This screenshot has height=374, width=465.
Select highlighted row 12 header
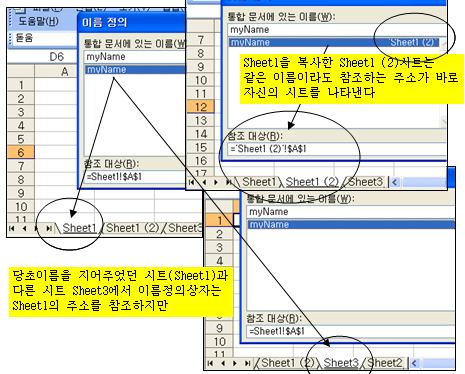pyautogui.click(x=201, y=107)
